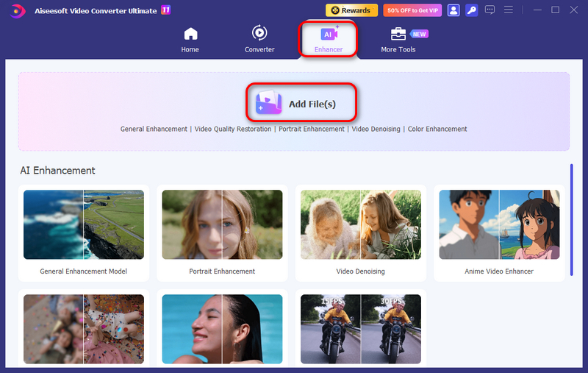The height and width of the screenshot is (373, 588).
Task: Switch to the Converter tab
Action: pyautogui.click(x=259, y=40)
